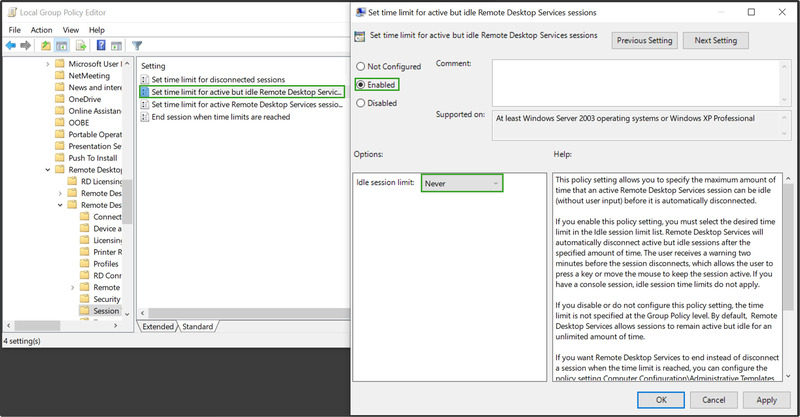
Task: Click the settings list horizontal scrollbar
Action: pos(249,313)
